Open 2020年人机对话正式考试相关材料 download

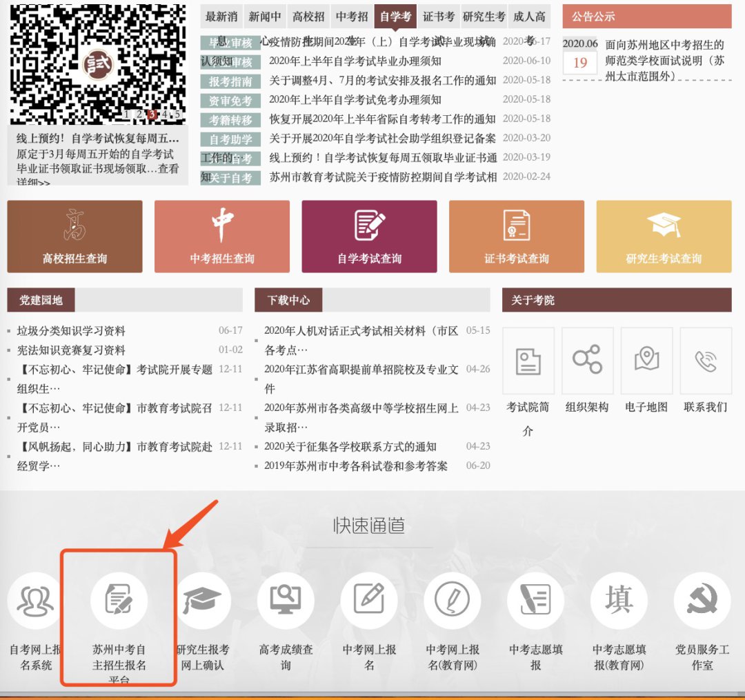(361, 340)
